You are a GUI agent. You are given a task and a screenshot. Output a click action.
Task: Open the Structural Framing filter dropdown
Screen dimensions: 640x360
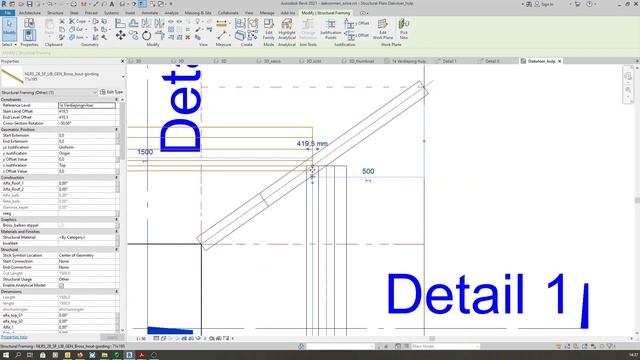pyautogui.click(x=49, y=92)
